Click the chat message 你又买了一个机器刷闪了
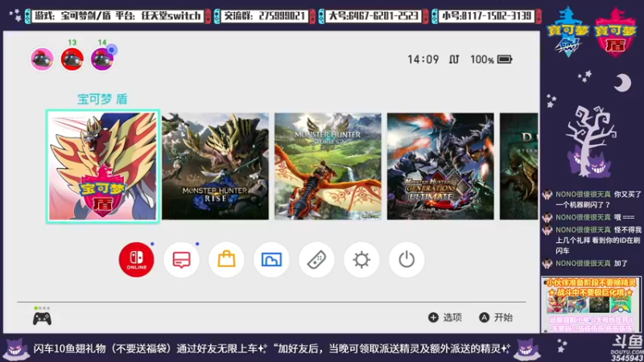The image size is (644, 362). (x=592, y=199)
